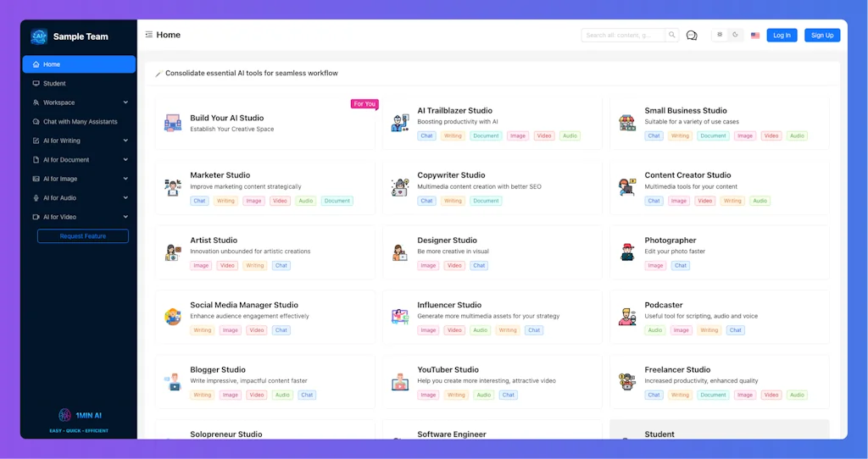This screenshot has width=868, height=459.
Task: Open the Software Engineer title
Action: click(x=452, y=434)
